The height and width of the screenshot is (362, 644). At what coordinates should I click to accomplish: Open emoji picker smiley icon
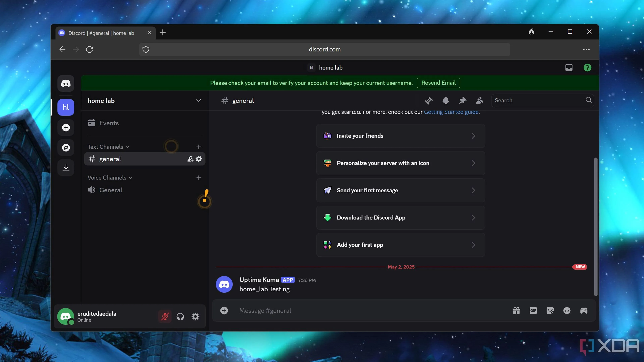[567, 311]
